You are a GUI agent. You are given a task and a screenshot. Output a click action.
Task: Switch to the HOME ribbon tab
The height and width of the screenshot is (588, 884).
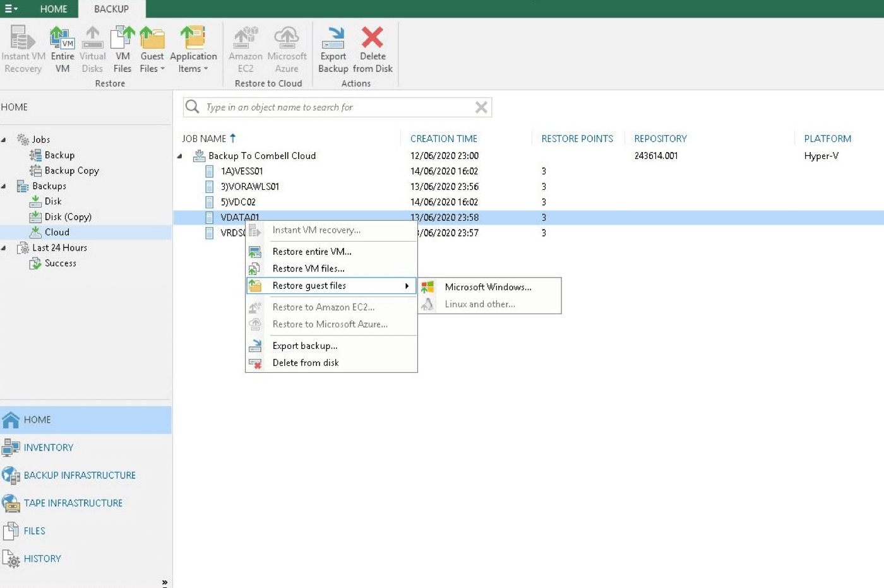click(x=53, y=9)
